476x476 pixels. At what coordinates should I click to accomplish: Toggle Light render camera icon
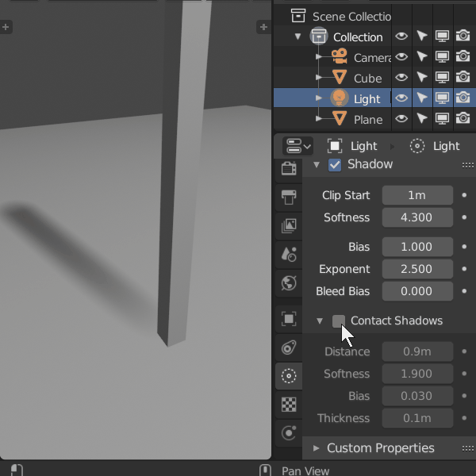tap(463, 98)
